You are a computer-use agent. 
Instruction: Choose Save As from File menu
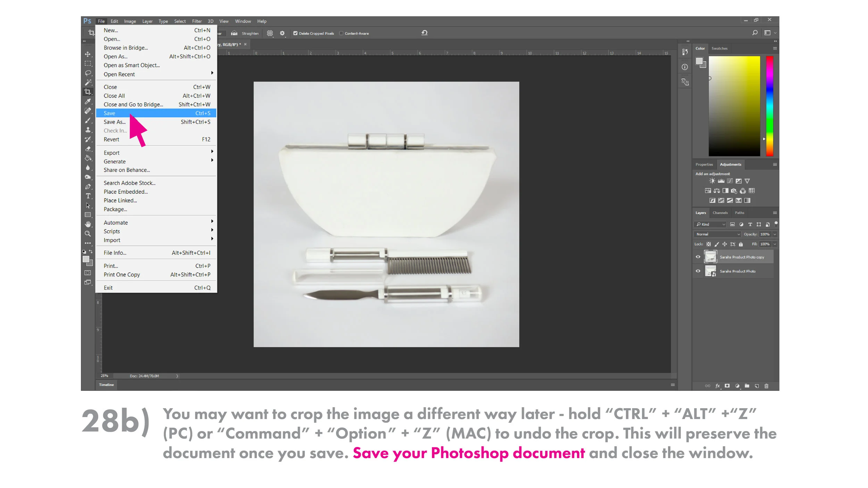156,122
